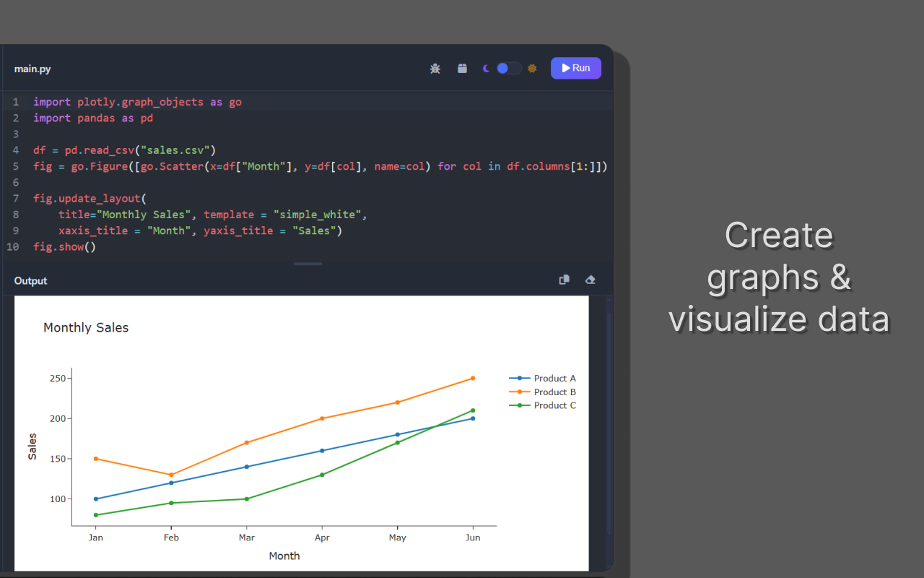Viewport: 924px width, 578px height.
Task: Click the go.Figure code on line 5
Action: click(321, 166)
